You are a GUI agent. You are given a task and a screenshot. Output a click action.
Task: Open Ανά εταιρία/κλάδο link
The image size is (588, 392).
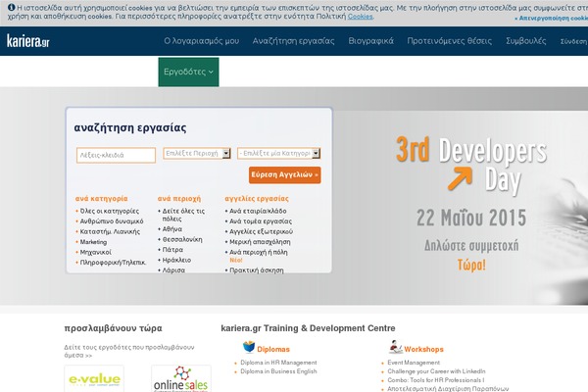coord(258,212)
